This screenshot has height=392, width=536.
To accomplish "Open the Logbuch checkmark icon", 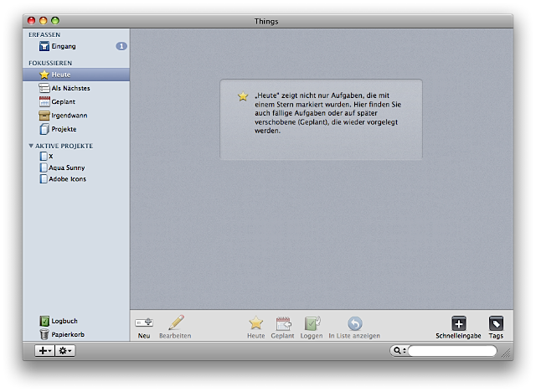I will point(44,321).
